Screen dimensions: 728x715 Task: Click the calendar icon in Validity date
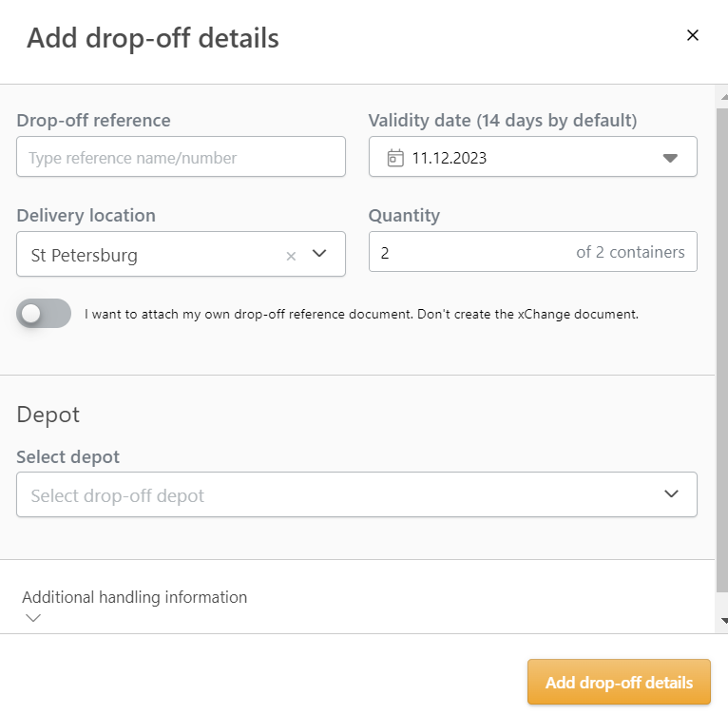(x=395, y=158)
